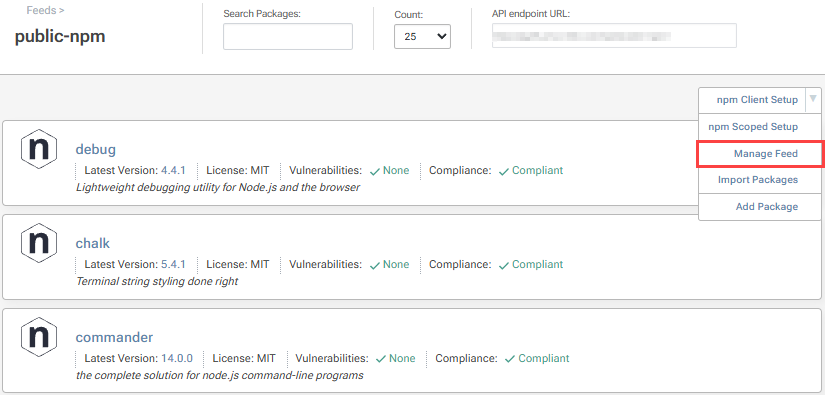Open the chalk package link

(x=93, y=243)
